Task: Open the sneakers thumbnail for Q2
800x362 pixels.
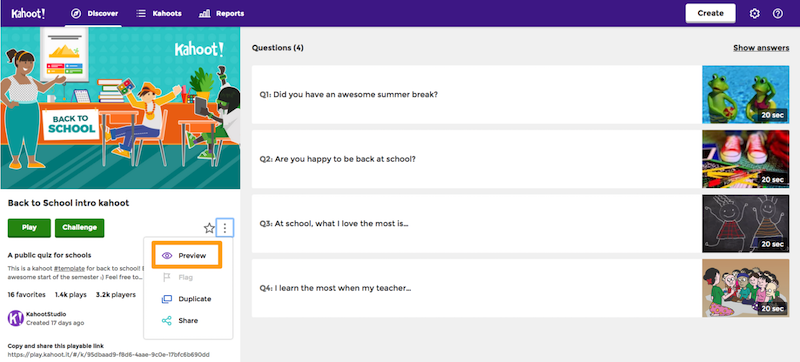Action: click(x=745, y=159)
